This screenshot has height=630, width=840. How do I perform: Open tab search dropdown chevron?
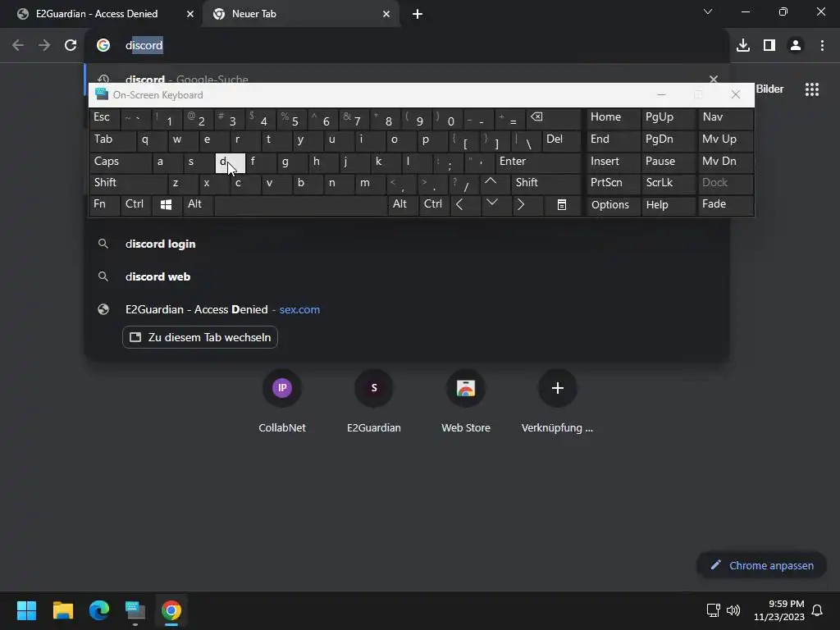pyautogui.click(x=708, y=11)
